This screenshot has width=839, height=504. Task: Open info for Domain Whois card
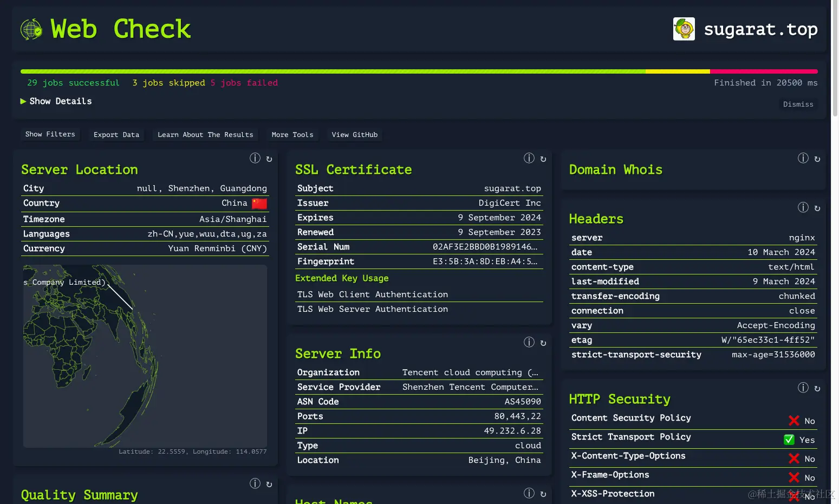pos(803,158)
